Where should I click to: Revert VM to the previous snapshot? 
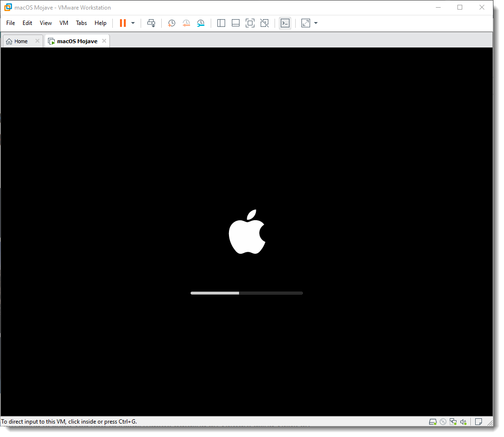click(x=186, y=23)
